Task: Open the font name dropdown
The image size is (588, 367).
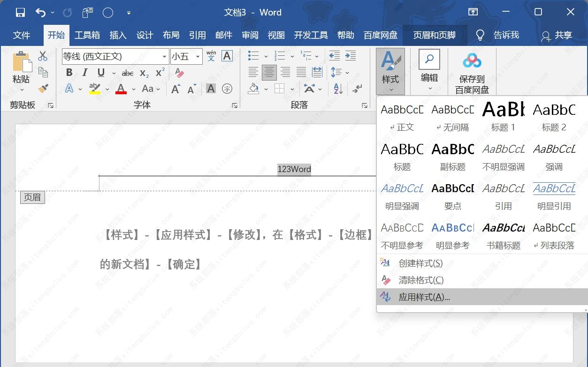Action: pyautogui.click(x=164, y=57)
